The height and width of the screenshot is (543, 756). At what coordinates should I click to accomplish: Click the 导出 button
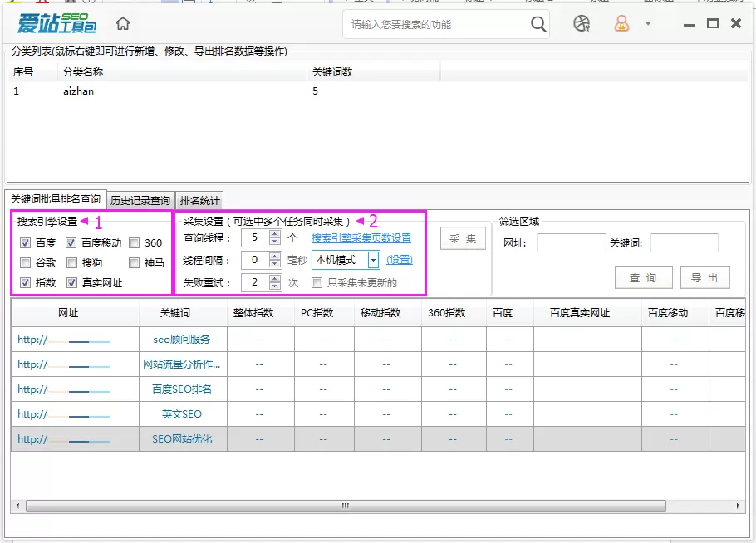pos(704,277)
